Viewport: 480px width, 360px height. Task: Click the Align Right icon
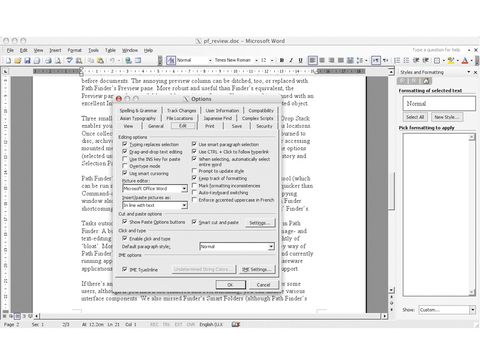click(x=331, y=60)
